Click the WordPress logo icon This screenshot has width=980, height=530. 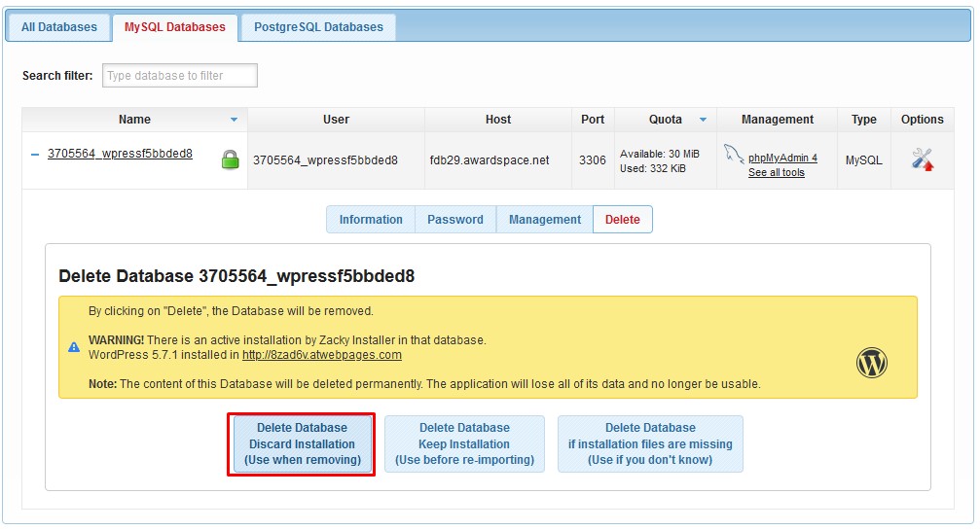[x=871, y=363]
